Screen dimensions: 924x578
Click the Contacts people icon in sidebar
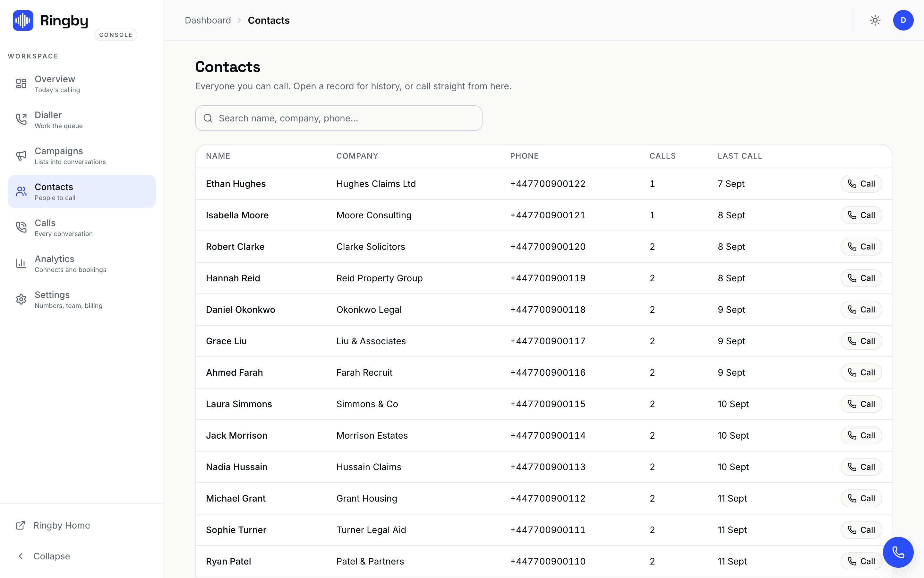pos(21,191)
